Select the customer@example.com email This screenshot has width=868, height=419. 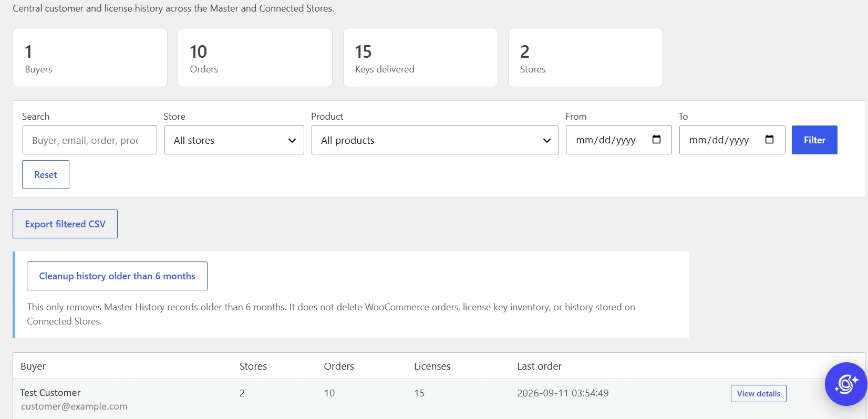[x=74, y=406]
